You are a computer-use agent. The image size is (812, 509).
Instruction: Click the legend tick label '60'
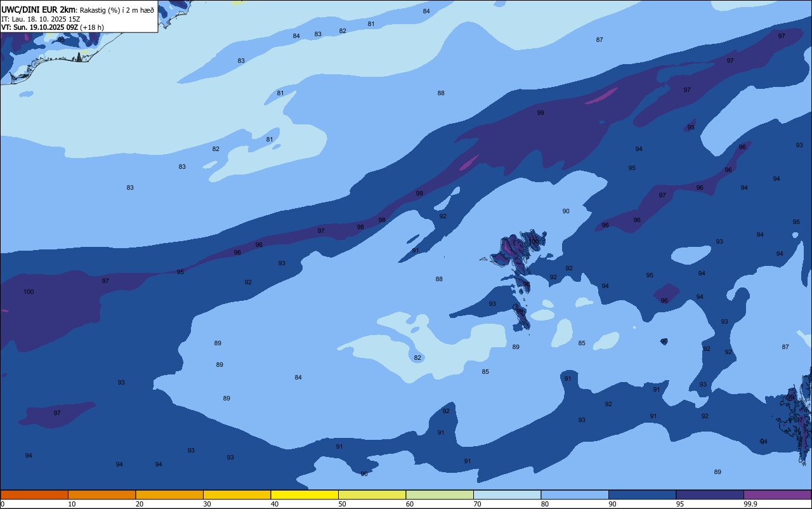pyautogui.click(x=410, y=504)
